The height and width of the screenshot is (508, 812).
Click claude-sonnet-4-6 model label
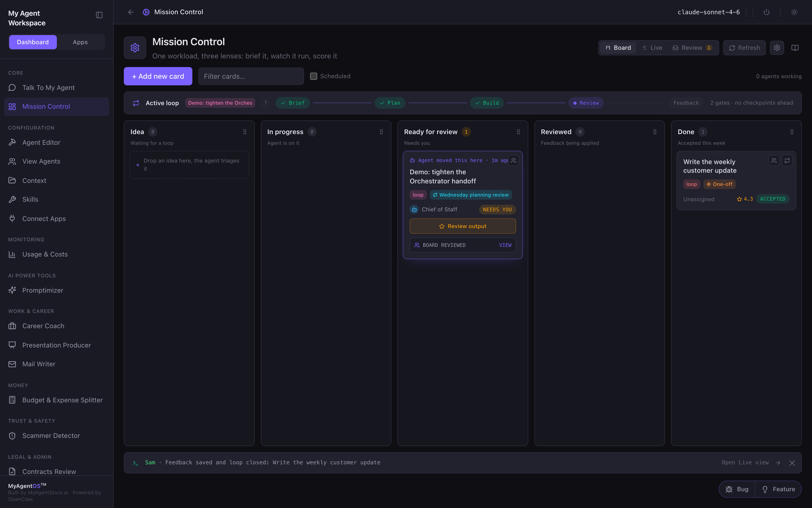pos(709,12)
